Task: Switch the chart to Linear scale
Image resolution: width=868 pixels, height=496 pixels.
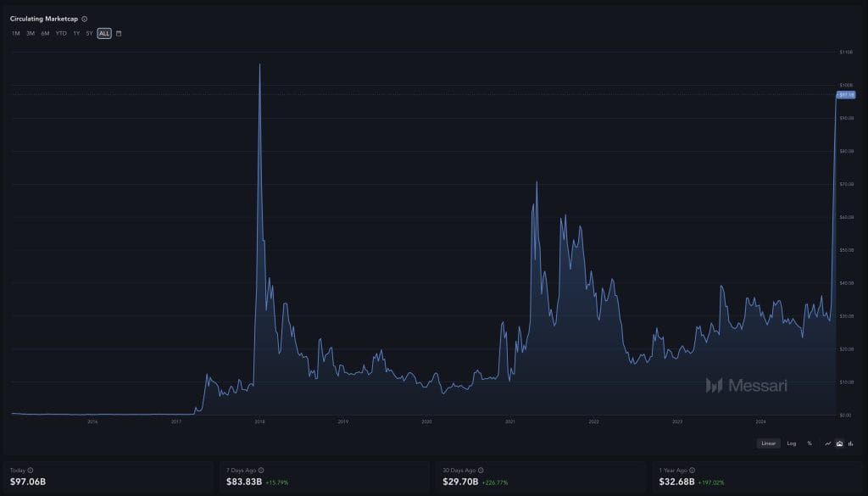Action: pyautogui.click(x=768, y=443)
